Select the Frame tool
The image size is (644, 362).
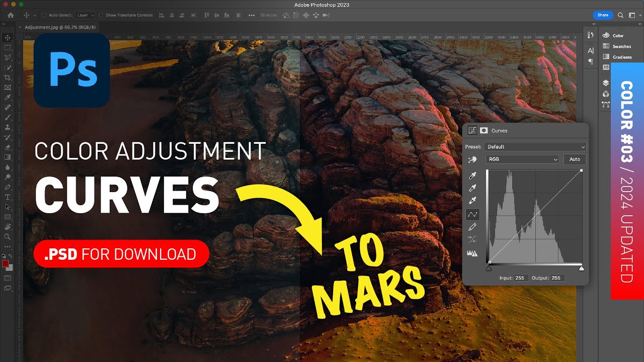click(8, 87)
